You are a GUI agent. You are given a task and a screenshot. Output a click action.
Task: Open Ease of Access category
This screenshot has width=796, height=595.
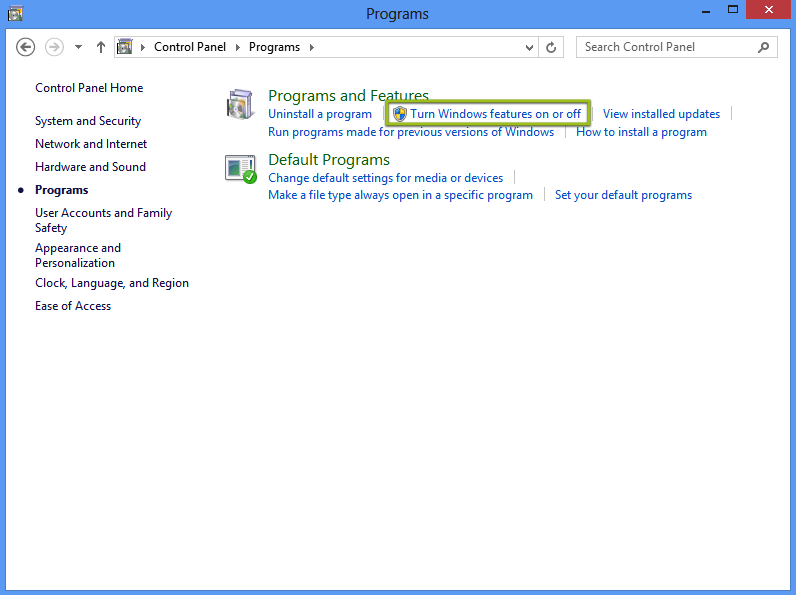point(73,306)
